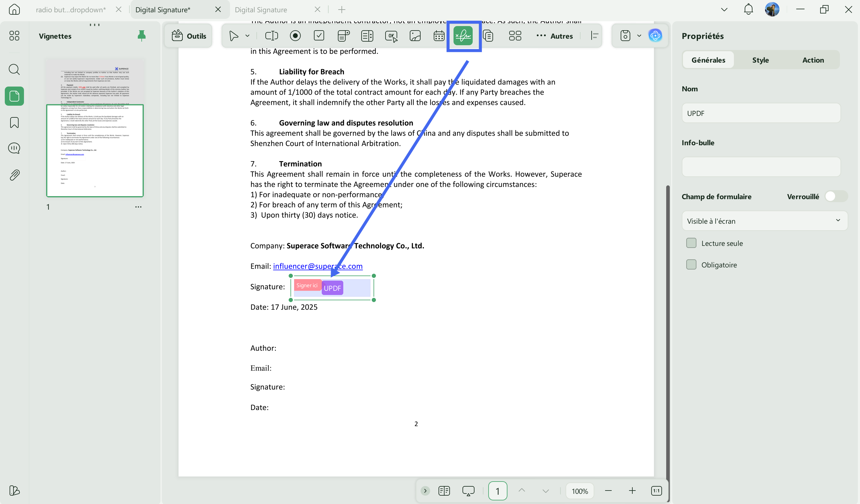Enable the Obligatoire checkbox
Screen dimensions: 860x504
coord(691,264)
